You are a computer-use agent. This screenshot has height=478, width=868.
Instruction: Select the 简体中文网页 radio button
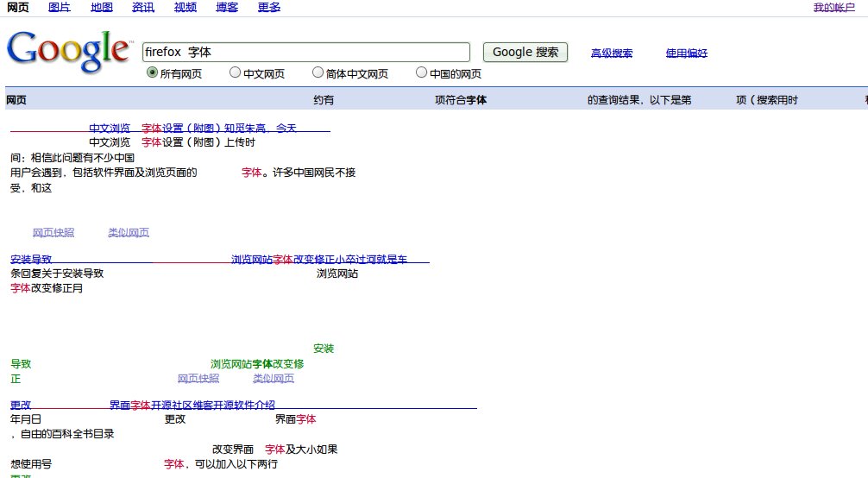pos(318,72)
